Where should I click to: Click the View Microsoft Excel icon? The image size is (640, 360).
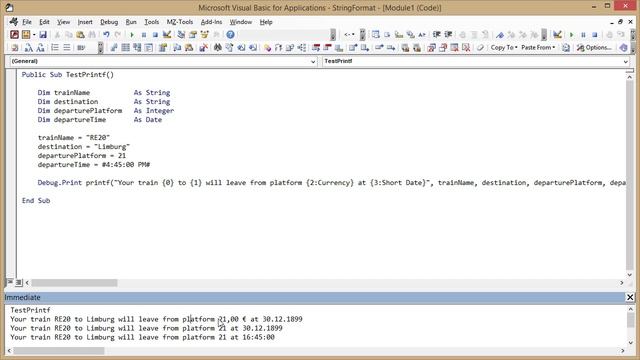click(x=14, y=35)
